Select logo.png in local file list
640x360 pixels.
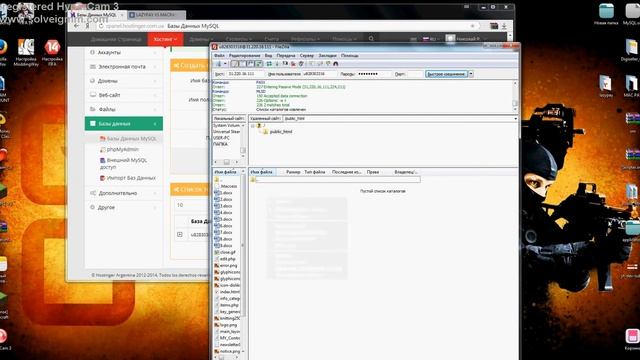pos(226,325)
